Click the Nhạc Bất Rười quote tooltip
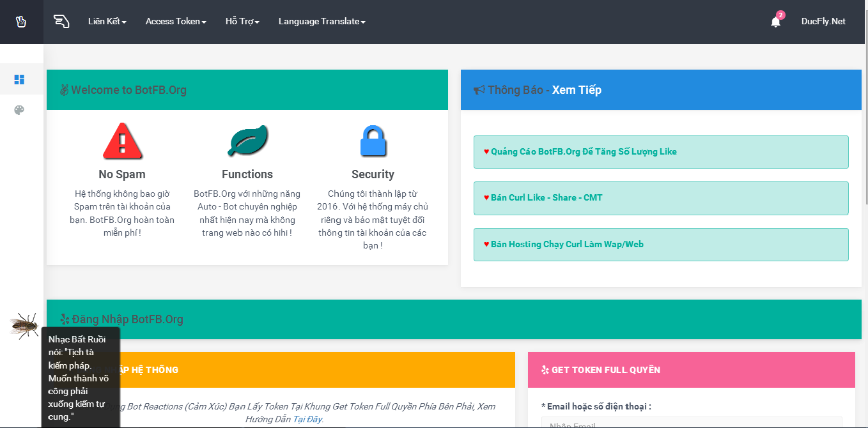The width and height of the screenshot is (868, 428). coord(81,378)
